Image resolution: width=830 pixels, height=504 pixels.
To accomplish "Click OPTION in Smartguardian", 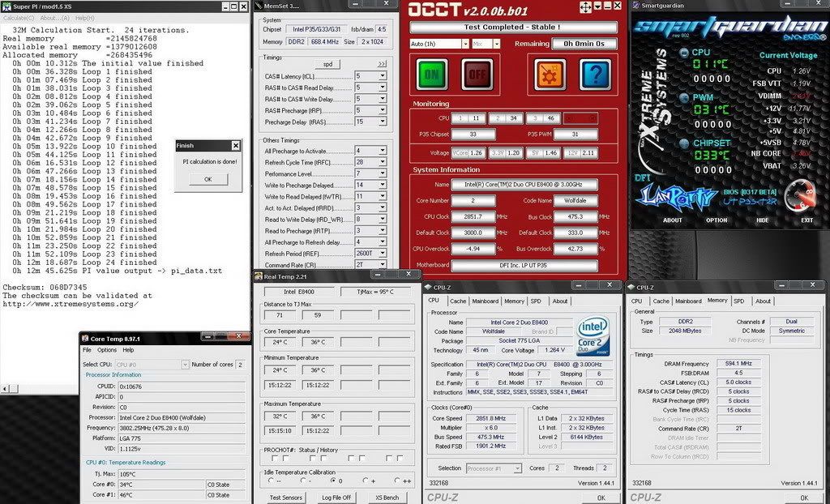I will pyautogui.click(x=717, y=220).
